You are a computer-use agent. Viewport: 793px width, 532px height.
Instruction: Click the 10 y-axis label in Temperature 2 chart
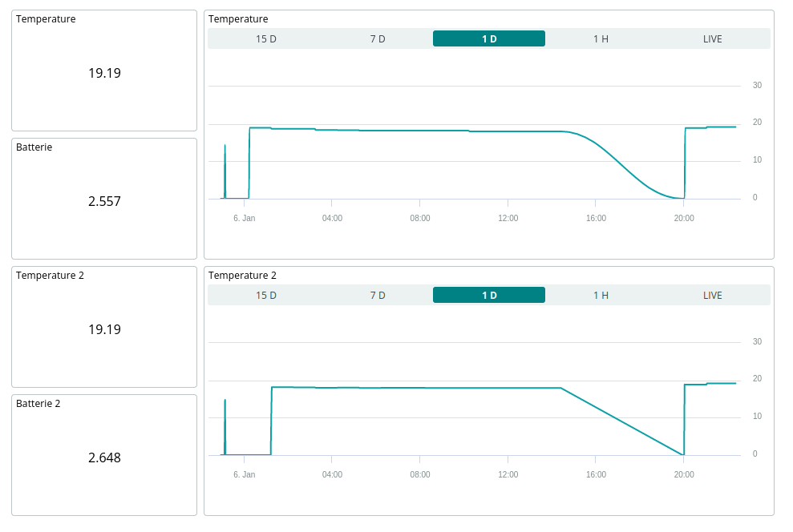[757, 417]
